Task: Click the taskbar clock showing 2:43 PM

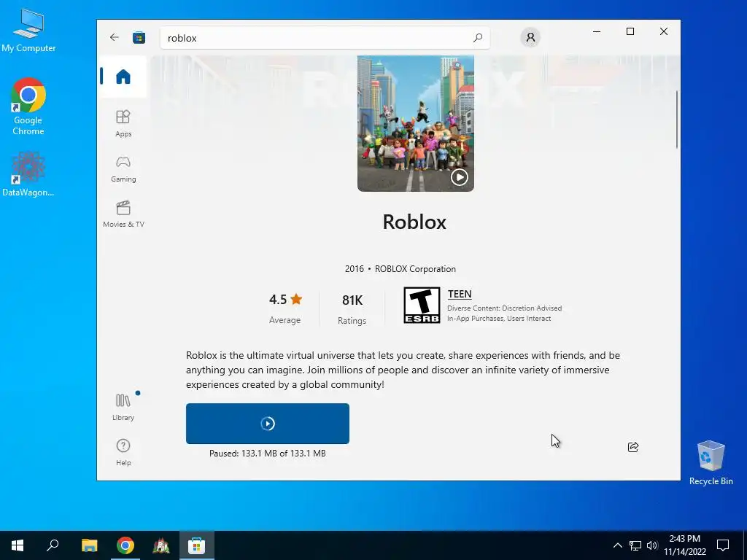Action: tap(684, 545)
